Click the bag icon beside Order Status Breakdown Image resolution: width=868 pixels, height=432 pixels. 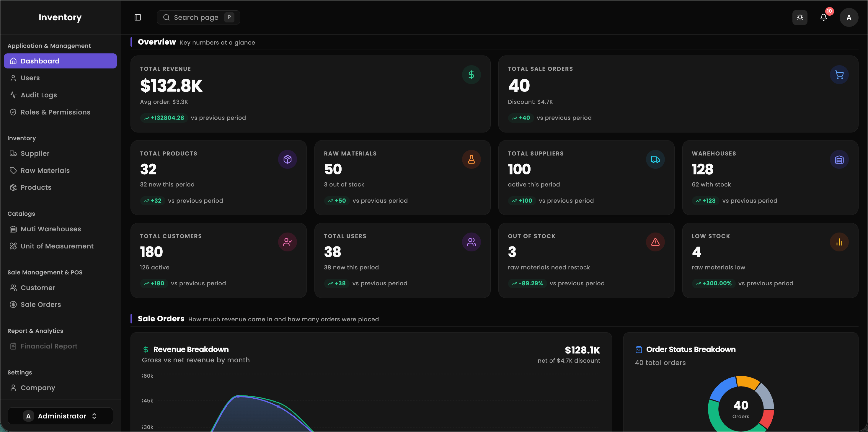pos(639,349)
